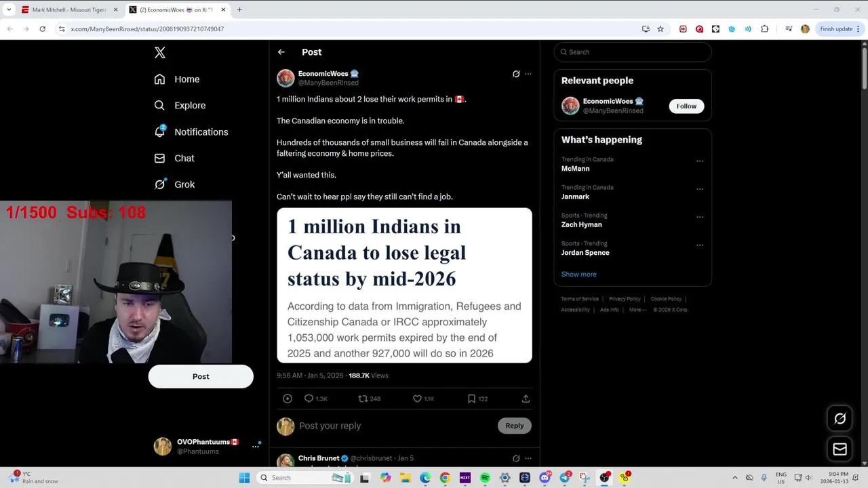Screen dimensions: 868x488
Task: Open the Extensions puzzle icon
Action: coord(765,29)
